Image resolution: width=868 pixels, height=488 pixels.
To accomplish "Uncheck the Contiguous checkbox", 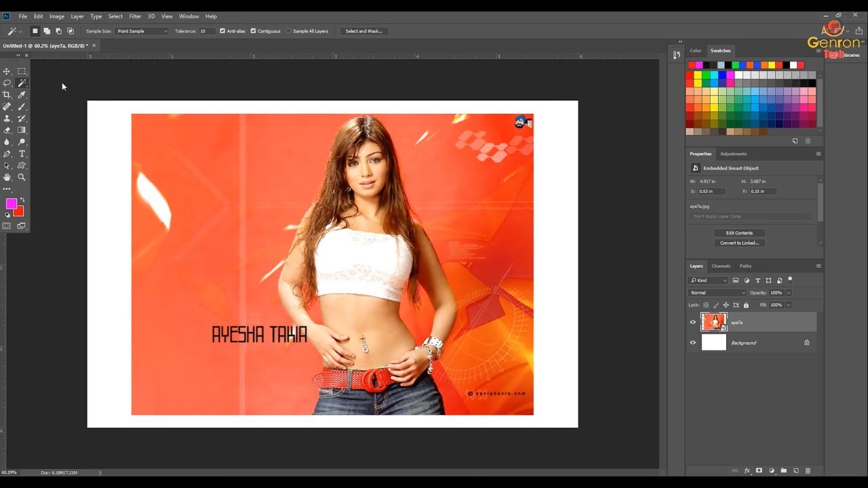I will coord(254,31).
